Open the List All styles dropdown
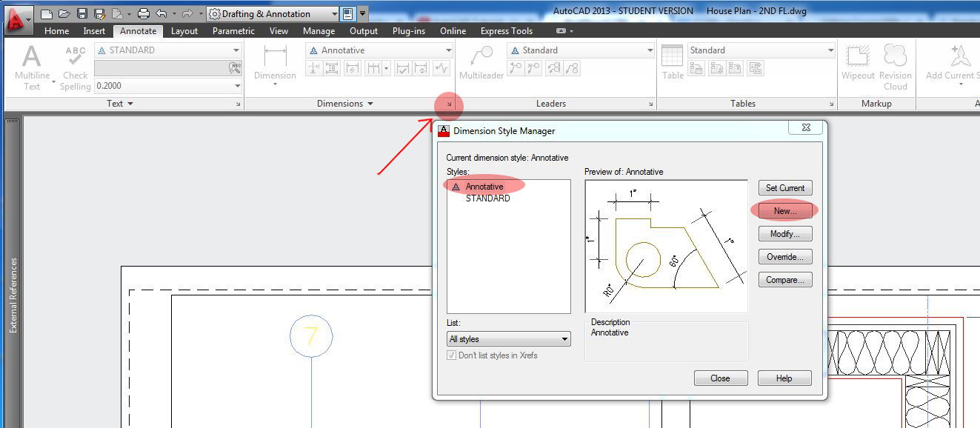 coord(509,339)
